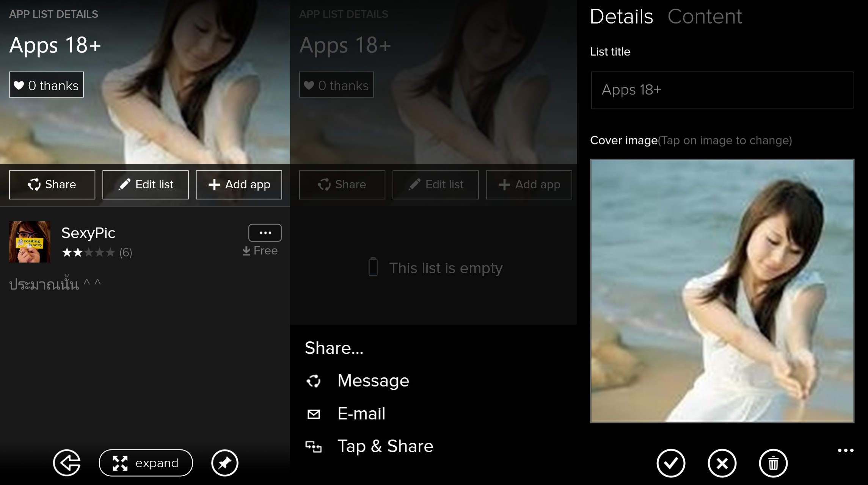Open the SexyPic app title
Image resolution: width=868 pixels, height=485 pixels.
[x=88, y=233]
